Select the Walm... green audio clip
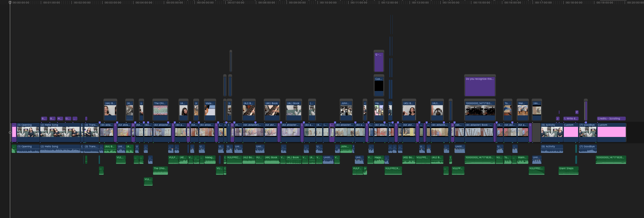 (x=523, y=160)
